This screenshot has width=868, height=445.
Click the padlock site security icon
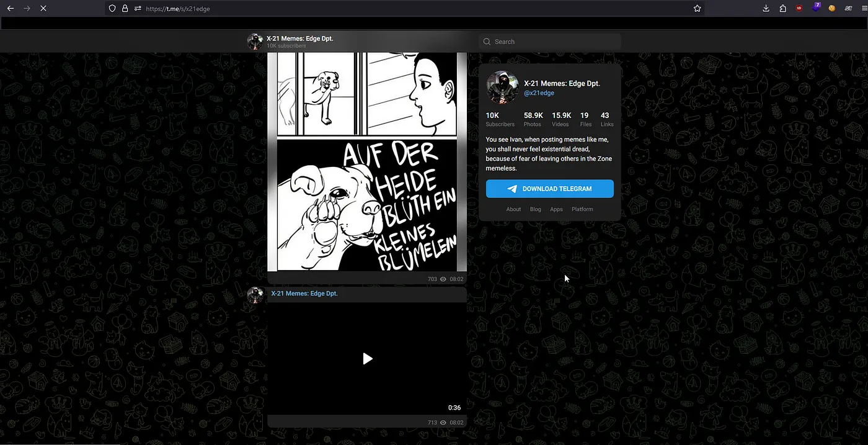125,9
